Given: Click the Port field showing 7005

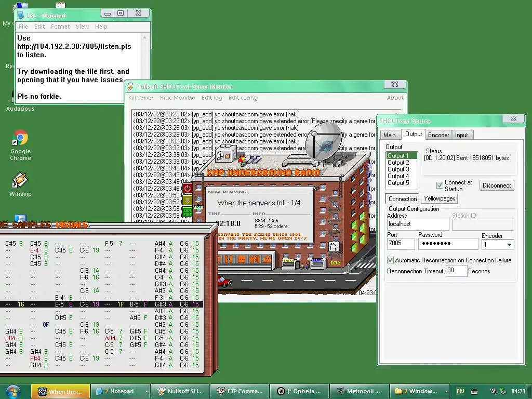Looking at the screenshot, I should pyautogui.click(x=401, y=243).
